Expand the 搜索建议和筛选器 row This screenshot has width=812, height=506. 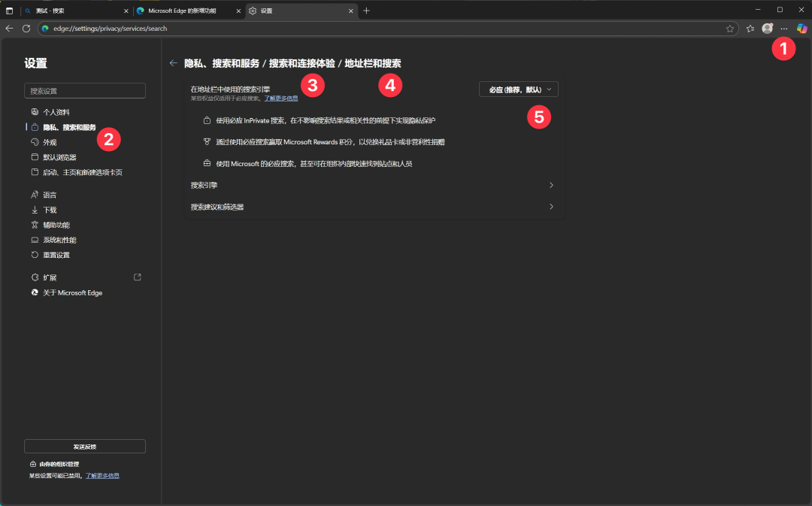373,207
